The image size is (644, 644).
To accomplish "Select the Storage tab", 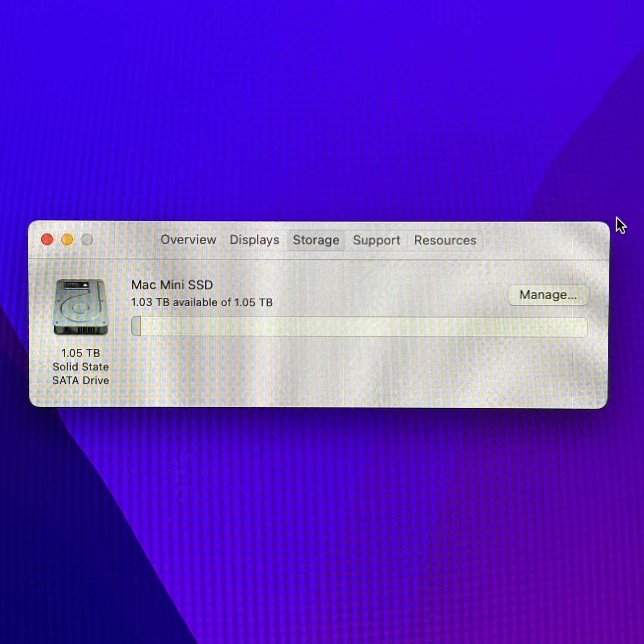I will [x=316, y=240].
